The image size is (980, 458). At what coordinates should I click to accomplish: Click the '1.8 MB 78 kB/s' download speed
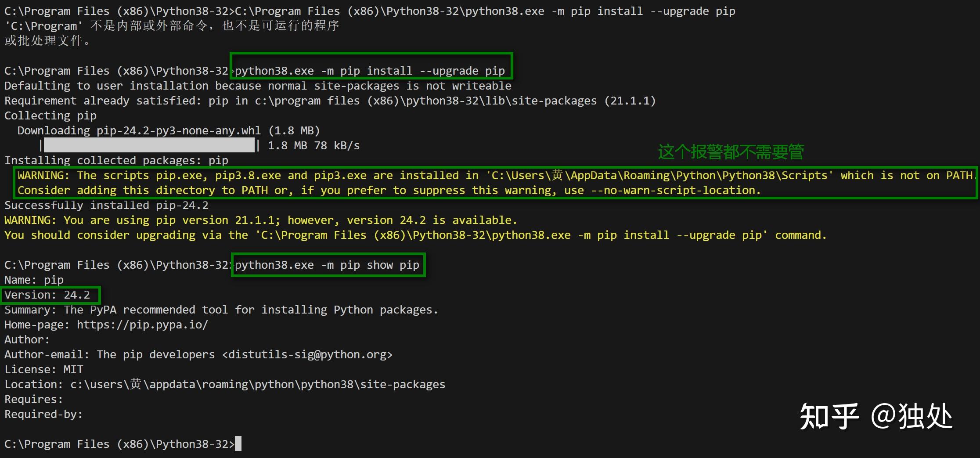click(x=313, y=146)
